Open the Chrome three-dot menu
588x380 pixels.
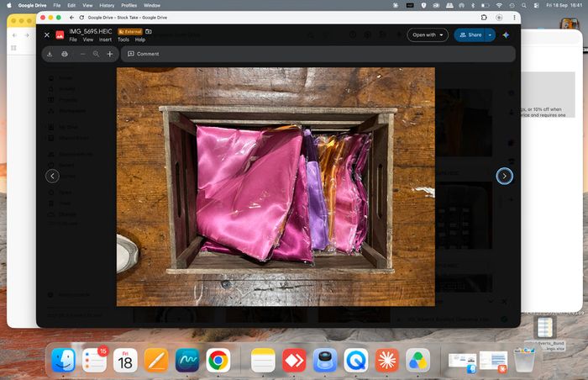tap(514, 18)
